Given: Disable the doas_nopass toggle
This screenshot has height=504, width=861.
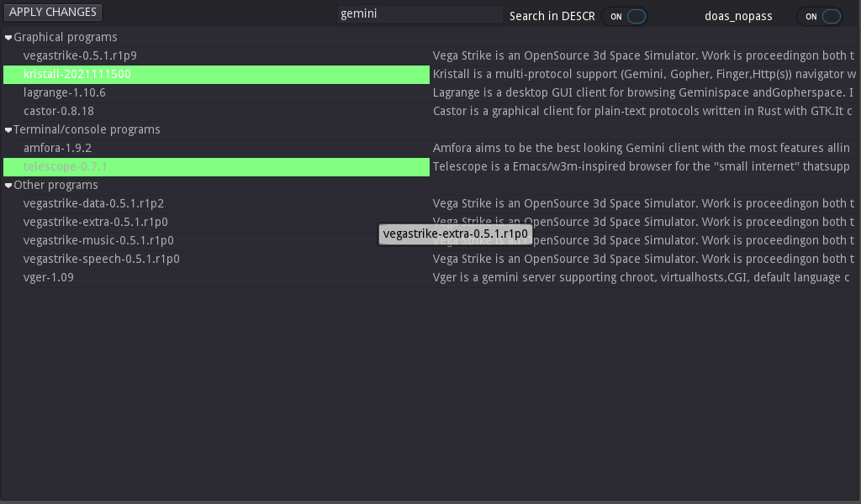Looking at the screenshot, I should tap(821, 17).
